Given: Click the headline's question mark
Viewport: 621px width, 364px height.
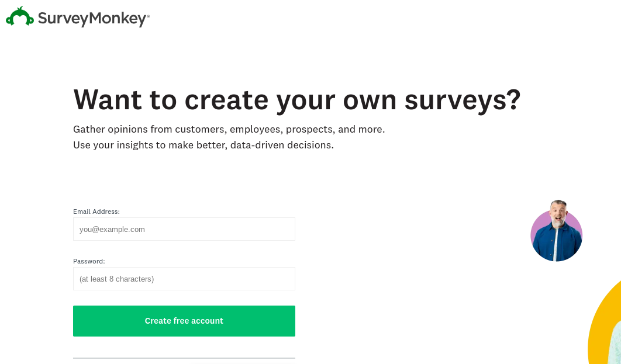Looking at the screenshot, I should pos(513,99).
